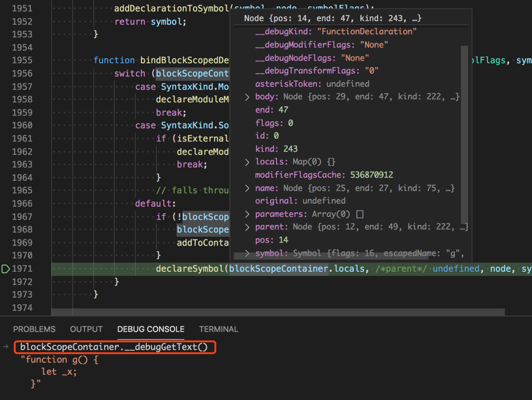Open the PROBLEMS panel tab
This screenshot has height=400, width=532.
tap(34, 329)
